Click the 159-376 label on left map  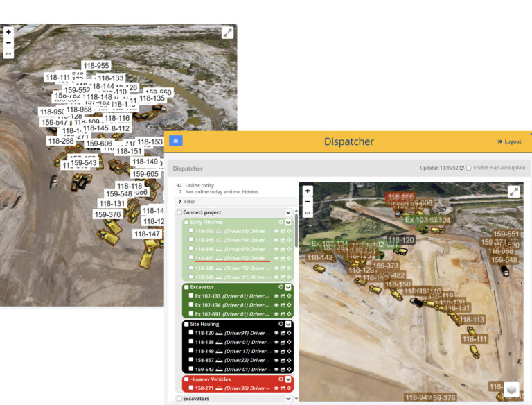coord(107,214)
